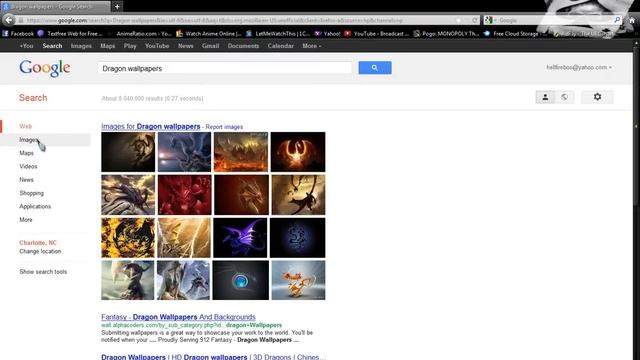Click the Dragon wallpapers search field
The image size is (640, 360).
(224, 68)
